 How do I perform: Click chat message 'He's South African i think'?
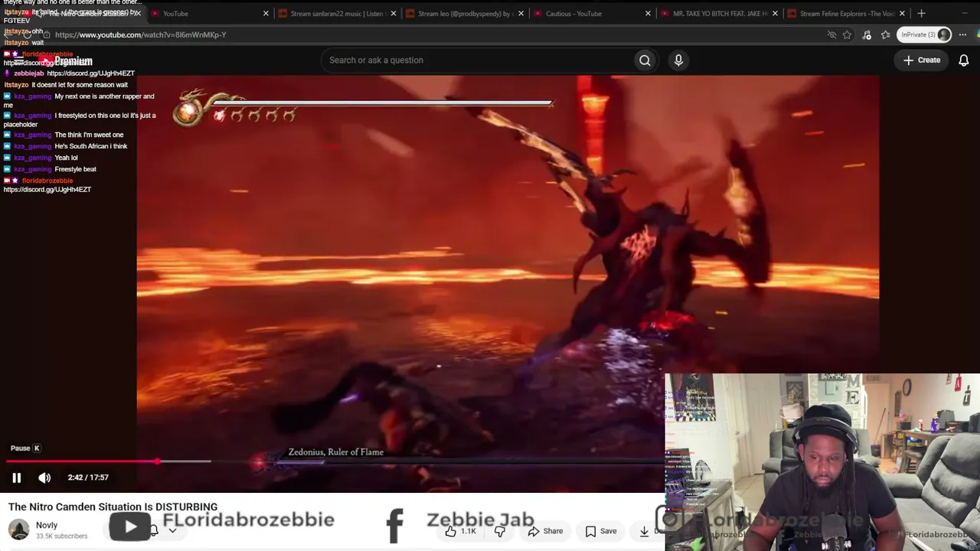91,146
